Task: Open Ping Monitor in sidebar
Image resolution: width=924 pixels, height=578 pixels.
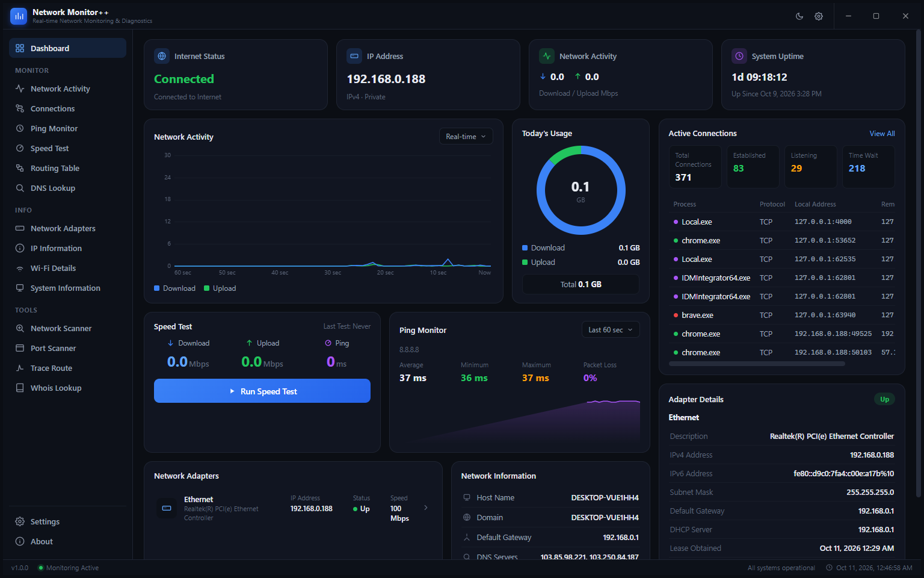Action: click(x=67, y=128)
